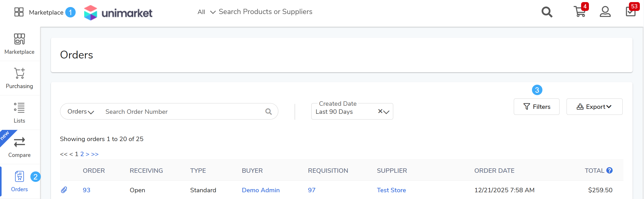
Task: Click the Total column help icon
Action: coord(609,170)
